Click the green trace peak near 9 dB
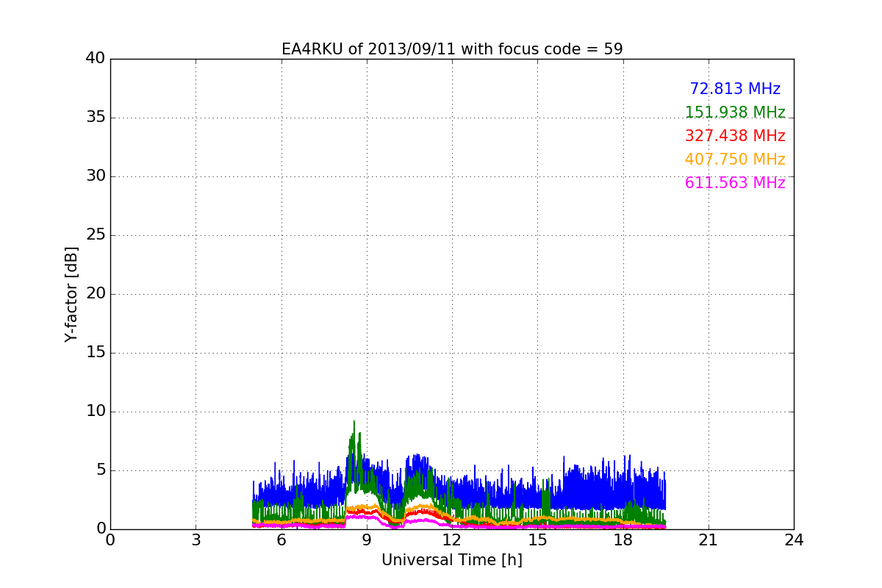882x588 pixels. point(354,423)
